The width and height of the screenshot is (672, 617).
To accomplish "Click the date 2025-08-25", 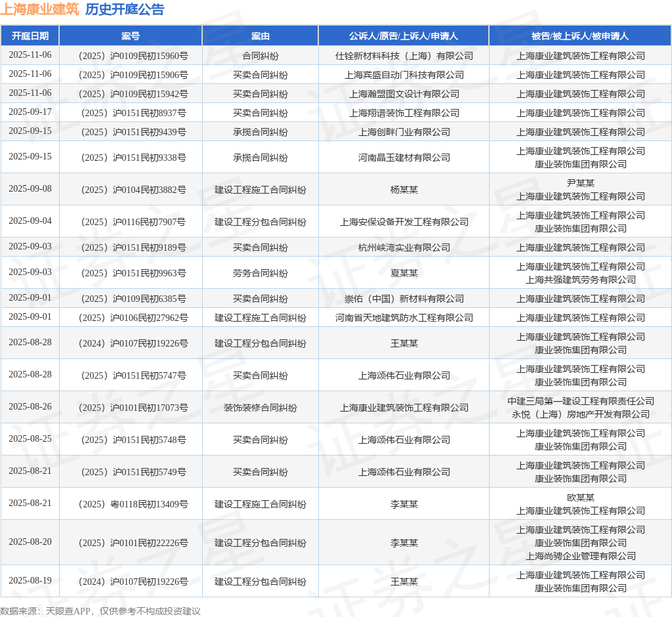I will (x=30, y=438).
